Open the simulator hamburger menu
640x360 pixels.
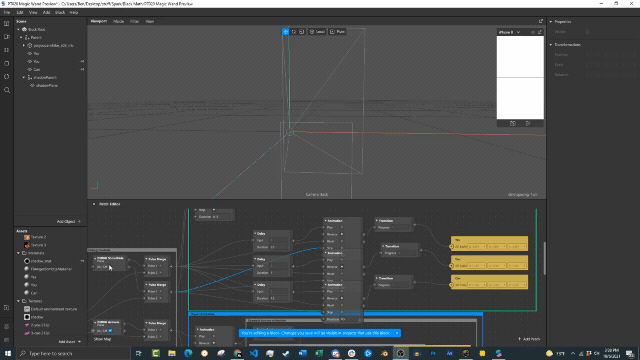coord(533,32)
